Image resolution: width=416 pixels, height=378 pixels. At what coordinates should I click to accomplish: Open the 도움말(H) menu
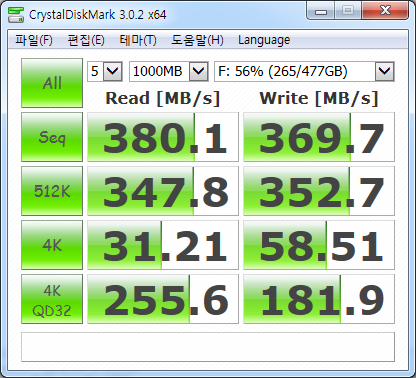(x=197, y=40)
